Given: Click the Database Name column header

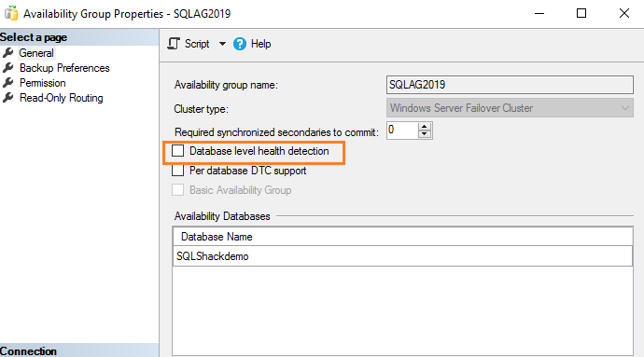Looking at the screenshot, I should pos(402,237).
